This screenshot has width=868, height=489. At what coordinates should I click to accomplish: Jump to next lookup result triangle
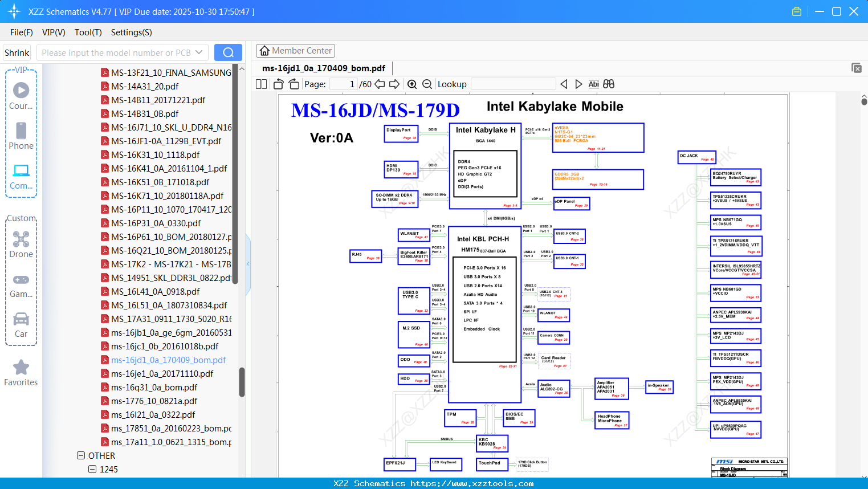point(578,84)
